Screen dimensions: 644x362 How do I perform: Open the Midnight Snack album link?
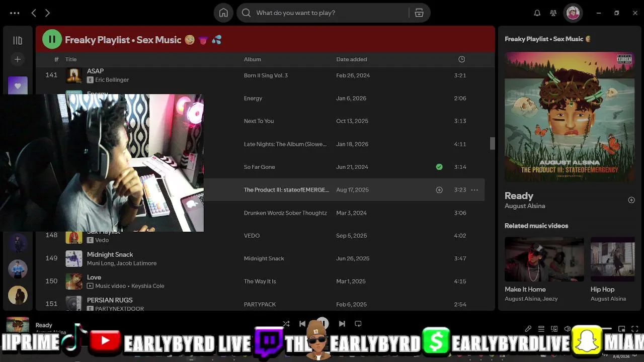coord(264,258)
